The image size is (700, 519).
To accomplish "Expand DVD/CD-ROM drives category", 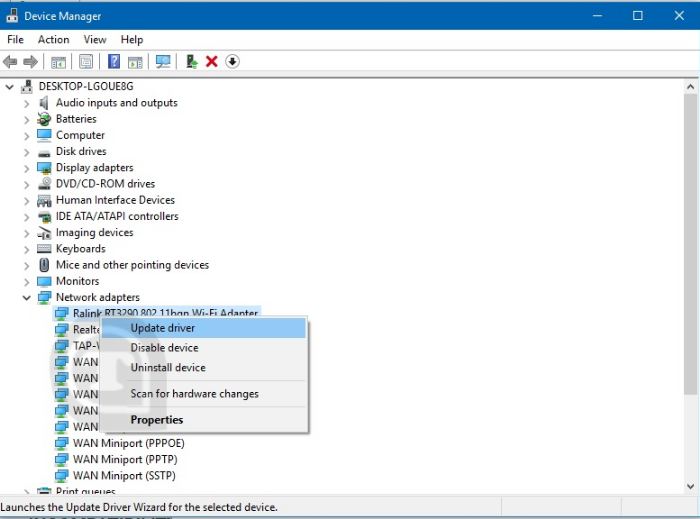I will [26, 184].
